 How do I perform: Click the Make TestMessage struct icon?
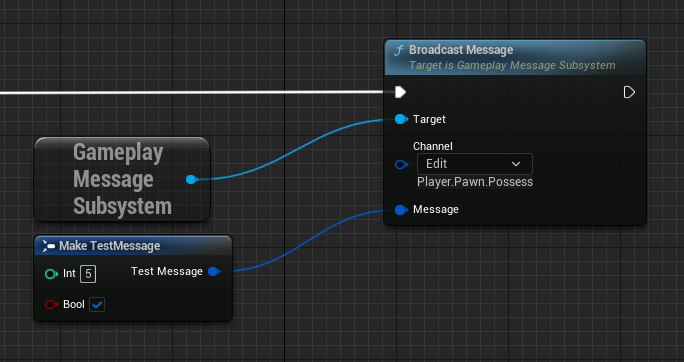click(x=48, y=246)
